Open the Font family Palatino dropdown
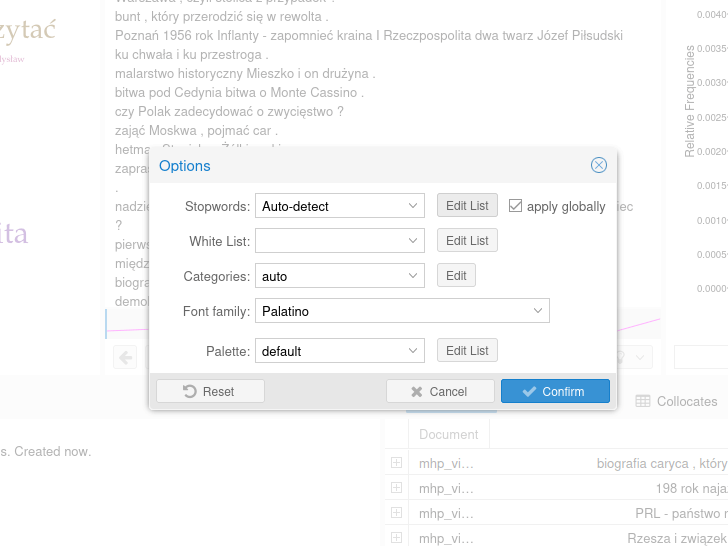728x546 pixels. (403, 311)
